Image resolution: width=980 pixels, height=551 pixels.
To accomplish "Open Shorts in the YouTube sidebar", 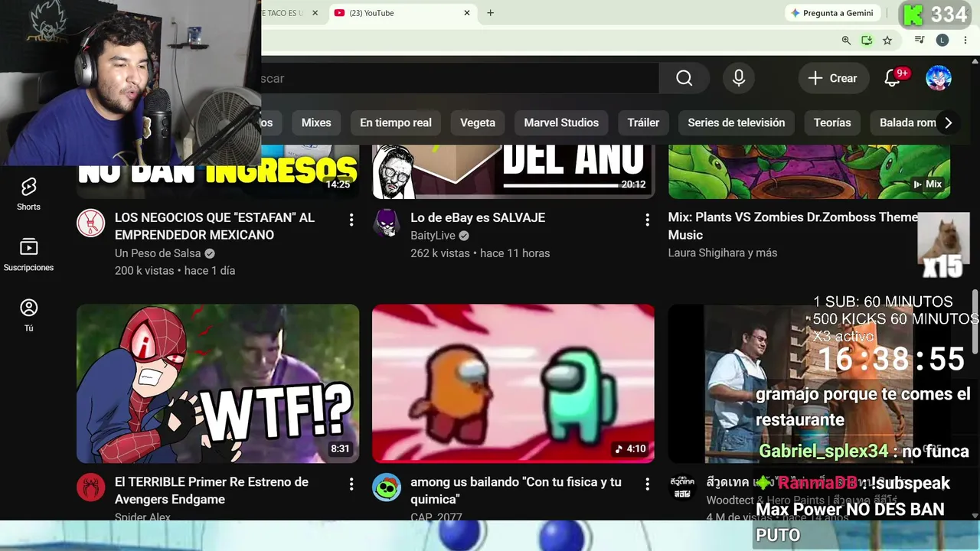I will [x=28, y=193].
